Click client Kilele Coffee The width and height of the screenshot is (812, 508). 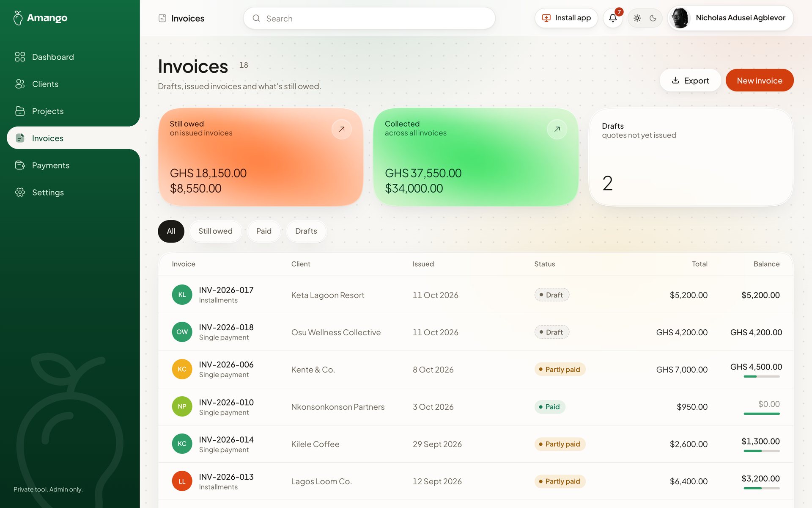(315, 444)
